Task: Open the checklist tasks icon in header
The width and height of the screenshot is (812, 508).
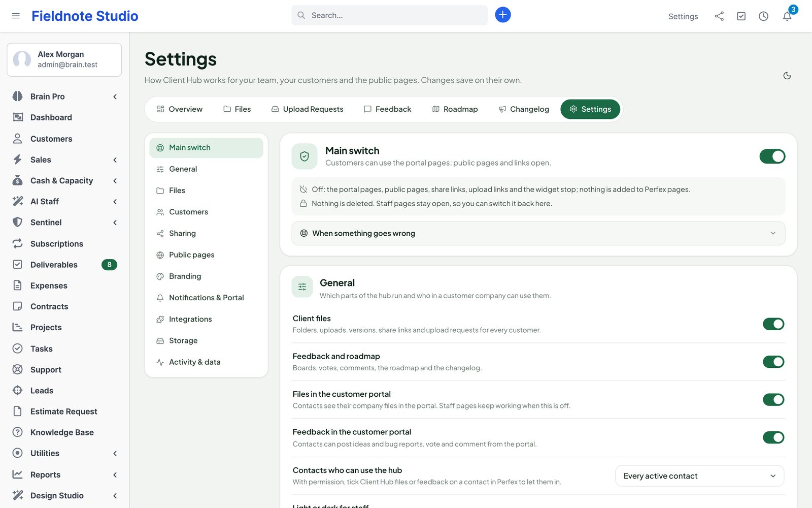Action: 741,16
